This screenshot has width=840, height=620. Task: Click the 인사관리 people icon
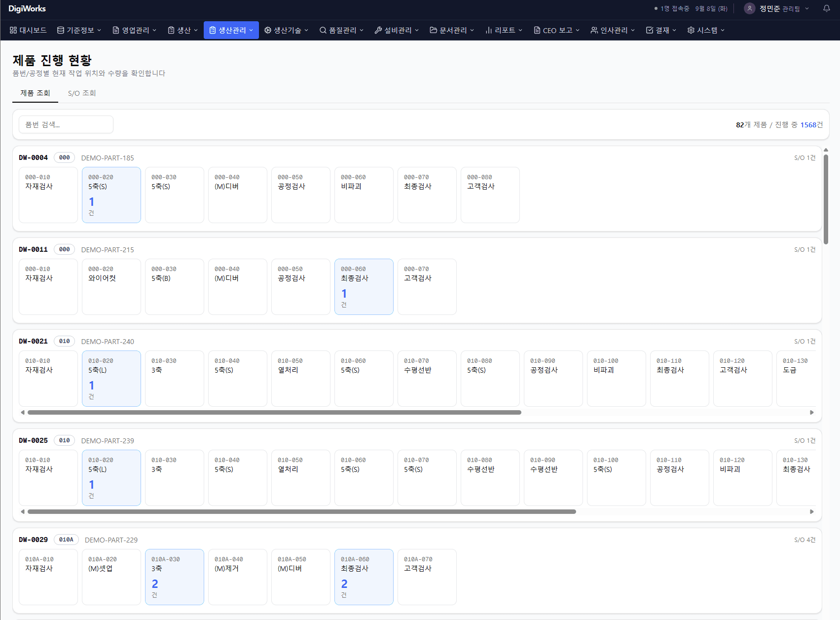(x=594, y=30)
